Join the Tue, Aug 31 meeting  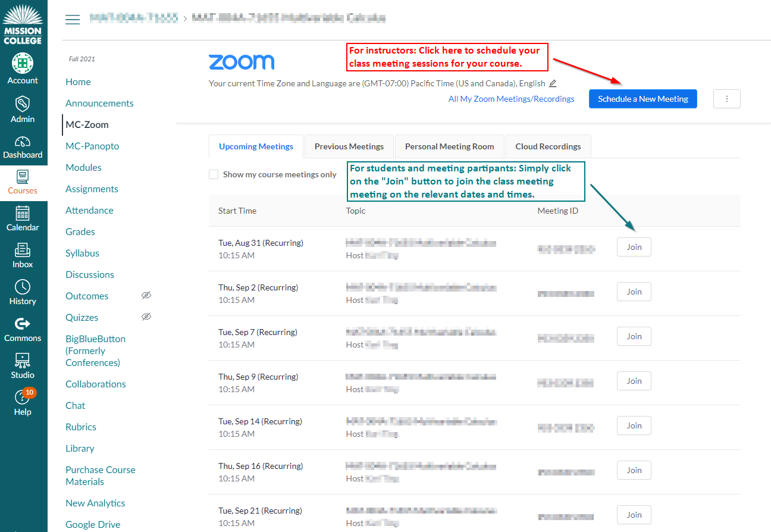634,247
